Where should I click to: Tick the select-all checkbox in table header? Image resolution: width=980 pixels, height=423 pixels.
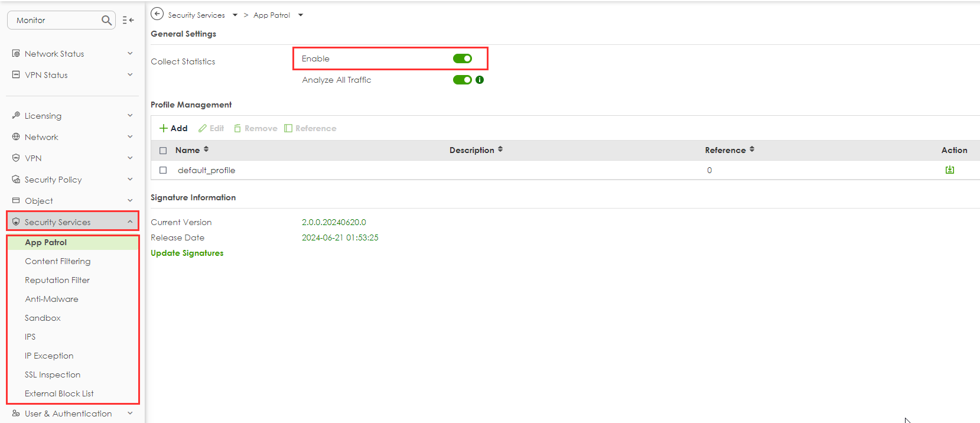tap(163, 150)
